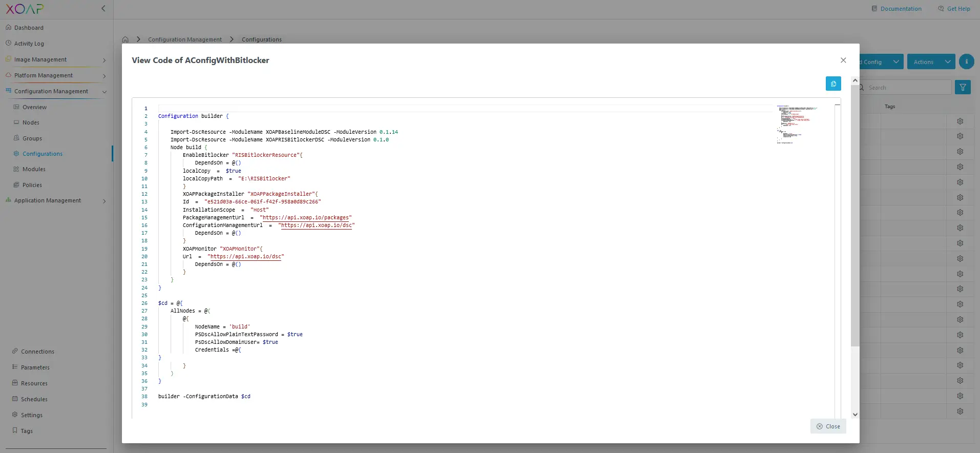Open the Nodes section
980x453 pixels.
click(x=31, y=122)
